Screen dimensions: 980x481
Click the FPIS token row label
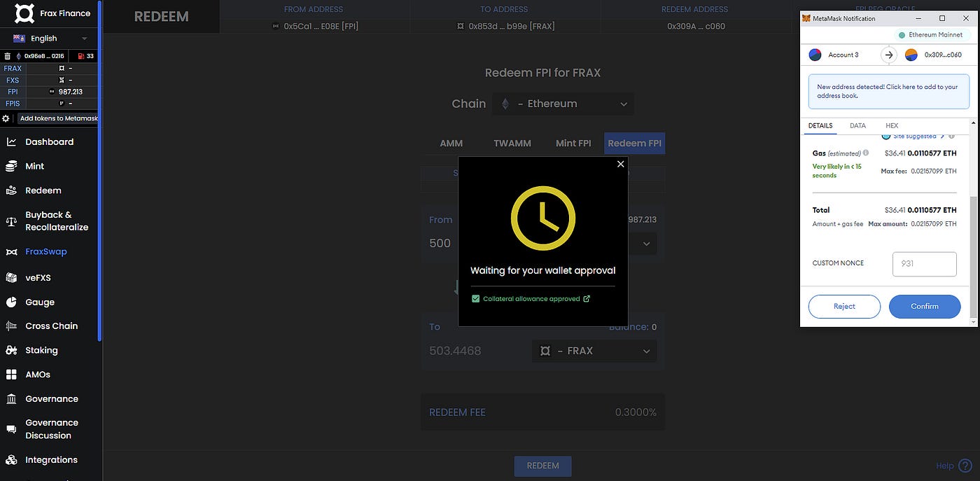coord(13,104)
